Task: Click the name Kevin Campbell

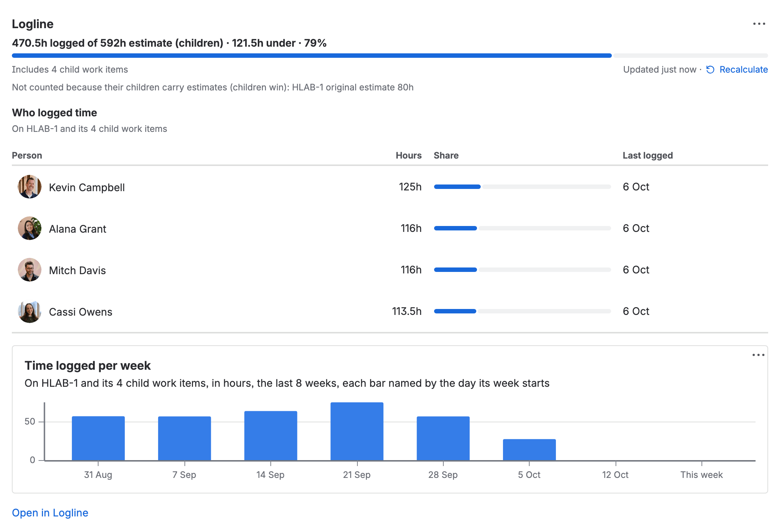Action: [x=87, y=187]
